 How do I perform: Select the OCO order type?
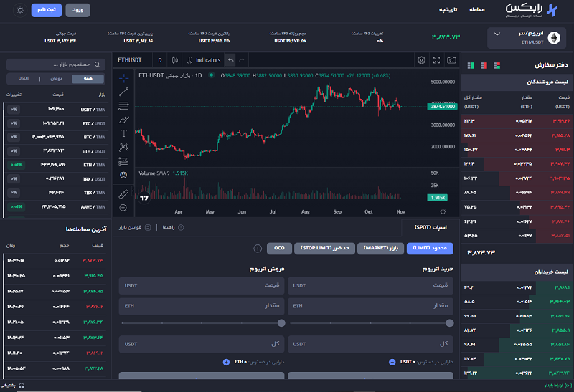click(x=279, y=248)
